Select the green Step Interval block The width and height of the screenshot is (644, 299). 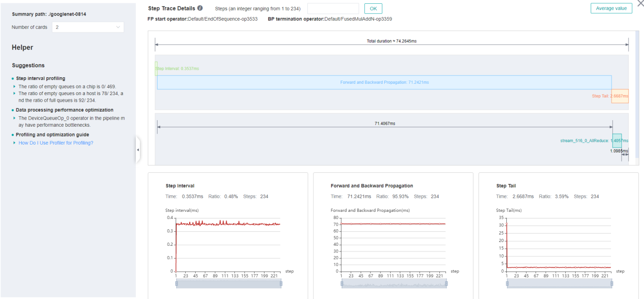click(x=156, y=69)
